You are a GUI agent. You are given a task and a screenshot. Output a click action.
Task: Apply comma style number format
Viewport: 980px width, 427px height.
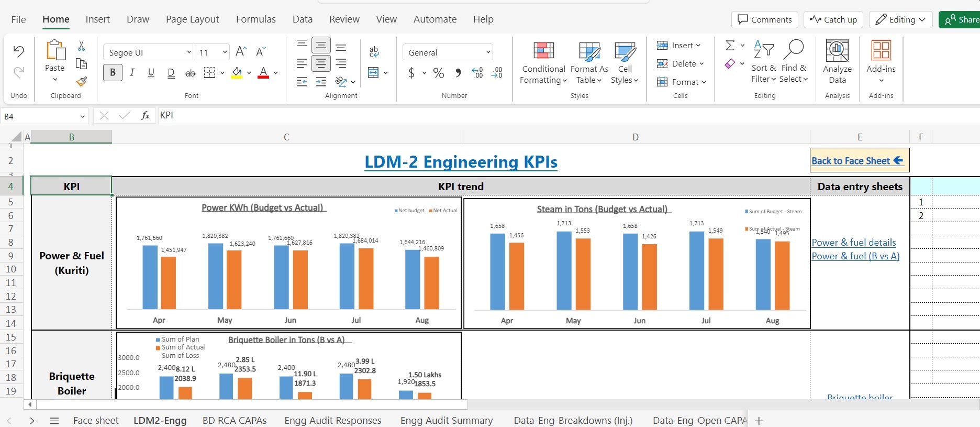click(458, 73)
